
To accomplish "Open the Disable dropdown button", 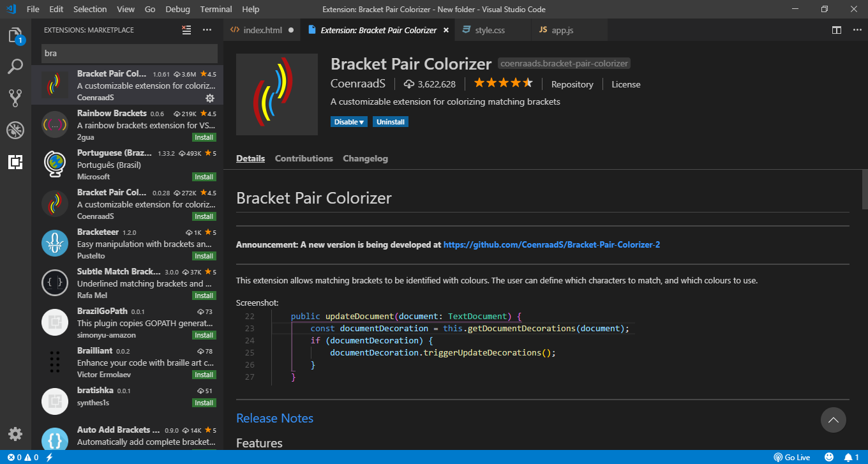I will point(348,122).
